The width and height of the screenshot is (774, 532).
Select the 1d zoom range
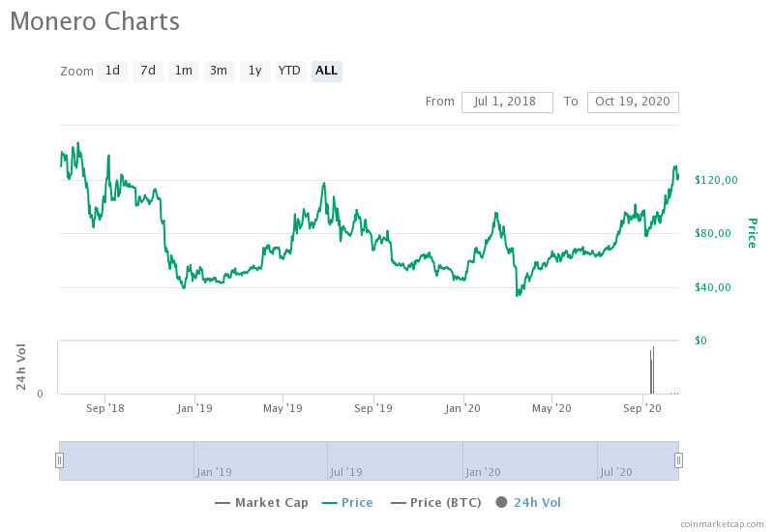pyautogui.click(x=112, y=71)
